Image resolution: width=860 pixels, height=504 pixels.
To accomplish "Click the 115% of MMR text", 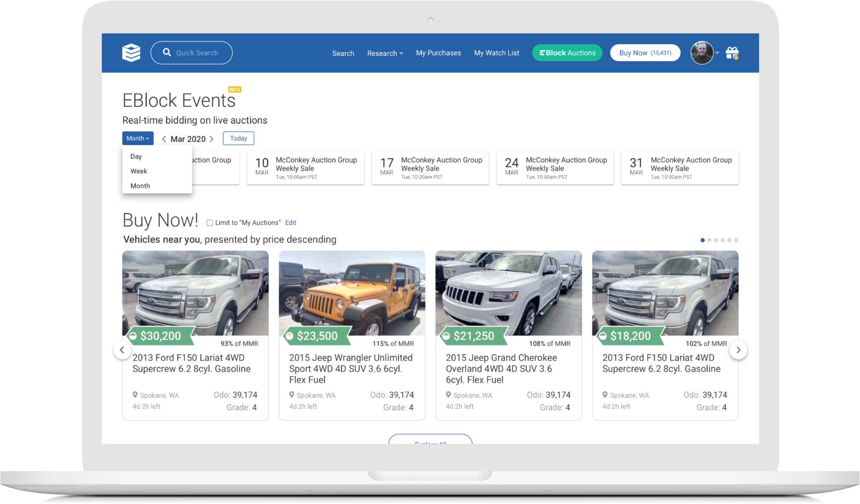I will point(393,343).
